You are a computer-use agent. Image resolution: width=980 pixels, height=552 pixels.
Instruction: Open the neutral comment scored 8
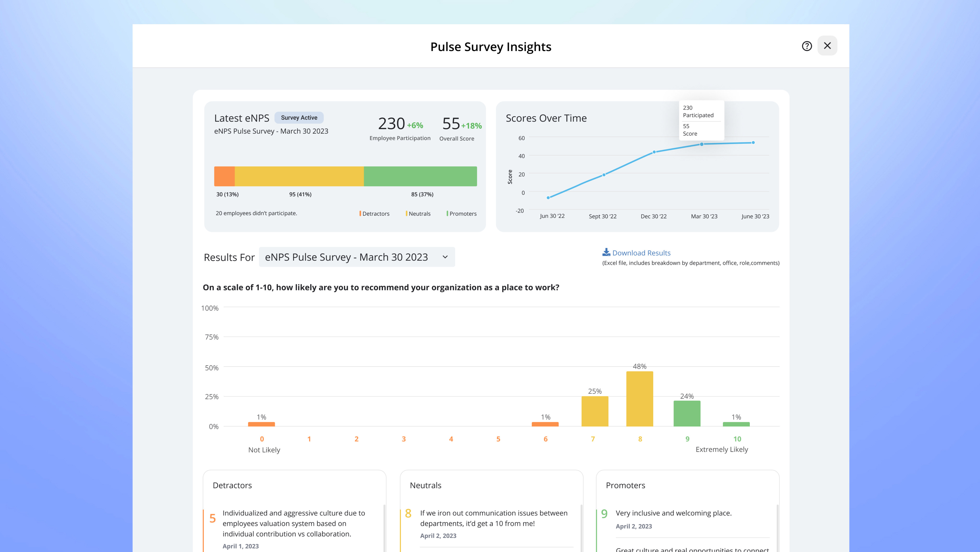tap(494, 518)
